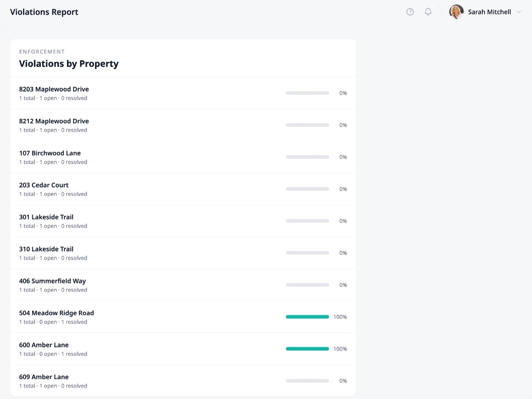Click Sarah Mitchell's profile avatar
Image resolution: width=532 pixels, height=399 pixels.
(x=456, y=12)
